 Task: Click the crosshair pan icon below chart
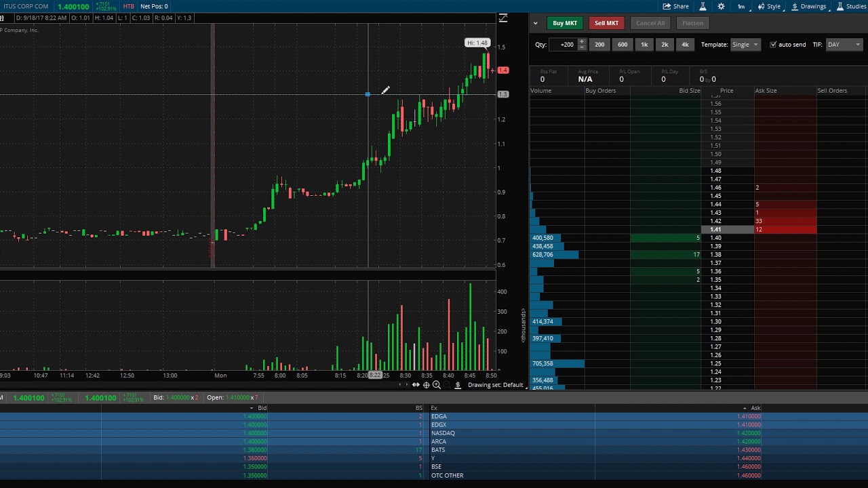tap(426, 385)
